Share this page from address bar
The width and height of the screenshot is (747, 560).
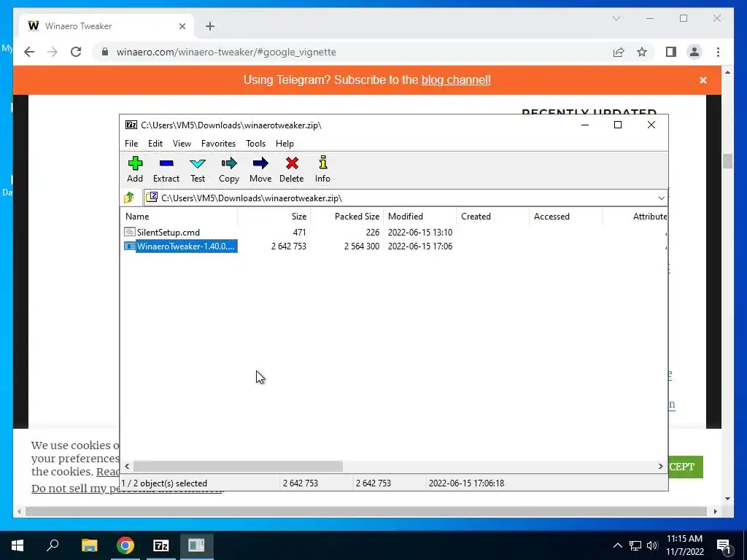pyautogui.click(x=619, y=52)
